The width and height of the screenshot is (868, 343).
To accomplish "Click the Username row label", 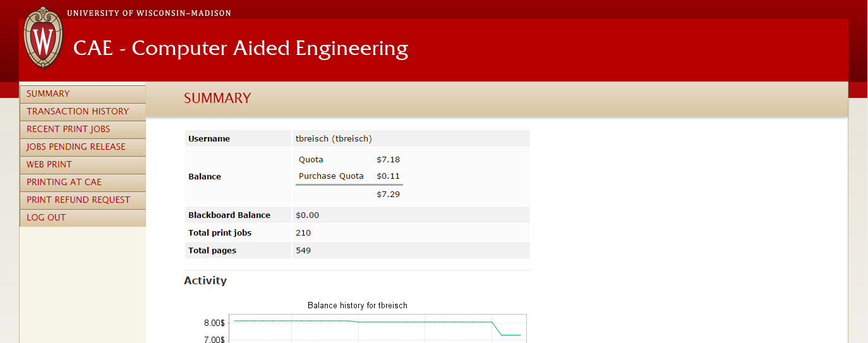I will [x=209, y=138].
